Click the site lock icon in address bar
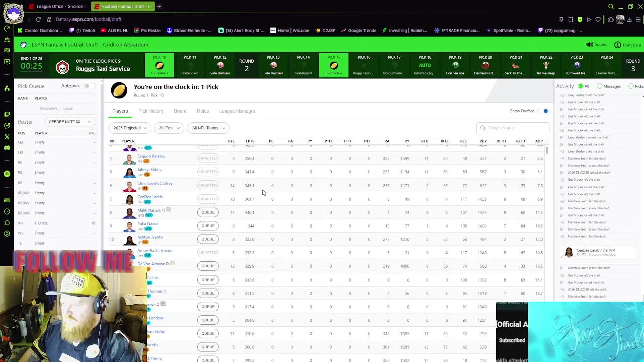 49,19
